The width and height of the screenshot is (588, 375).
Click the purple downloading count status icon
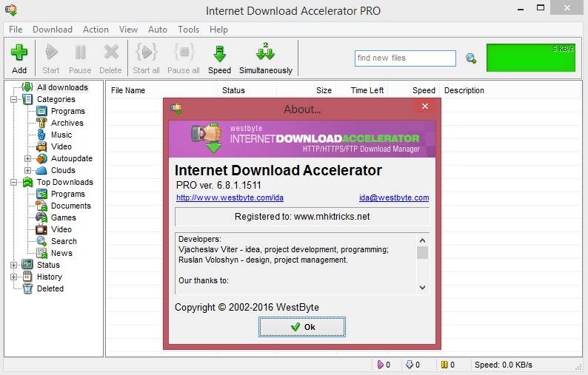[381, 365]
